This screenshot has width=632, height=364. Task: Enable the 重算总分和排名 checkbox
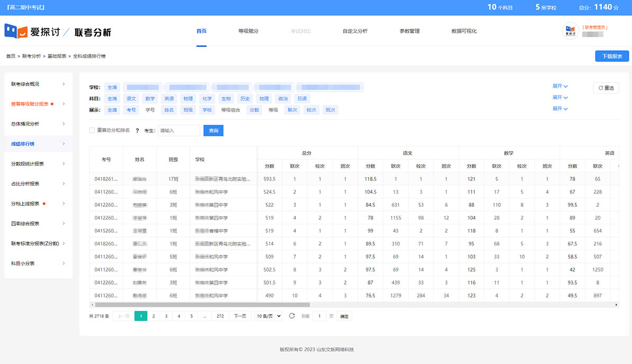pyautogui.click(x=92, y=130)
